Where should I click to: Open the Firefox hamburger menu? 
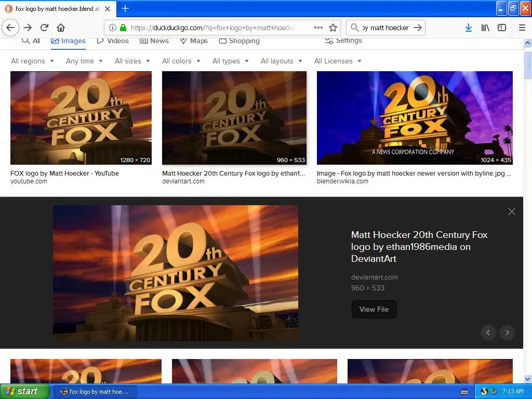tap(522, 28)
